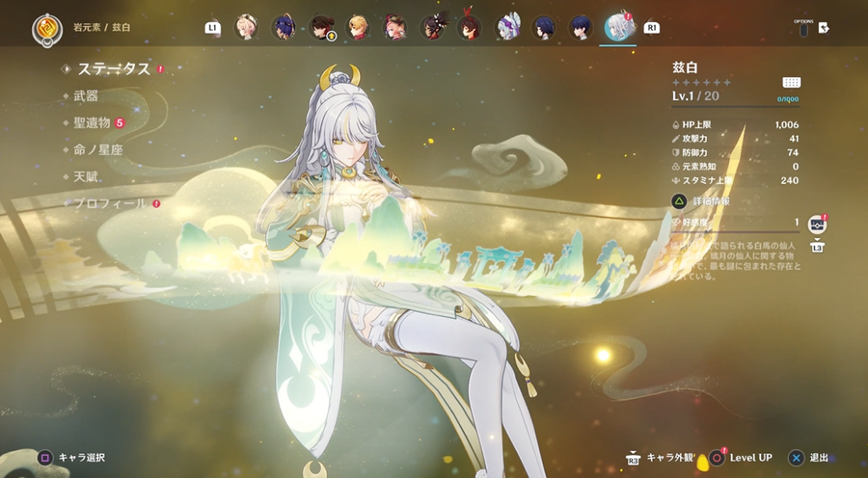
Task: Click the exit door icon at top right
Action: [x=824, y=28]
